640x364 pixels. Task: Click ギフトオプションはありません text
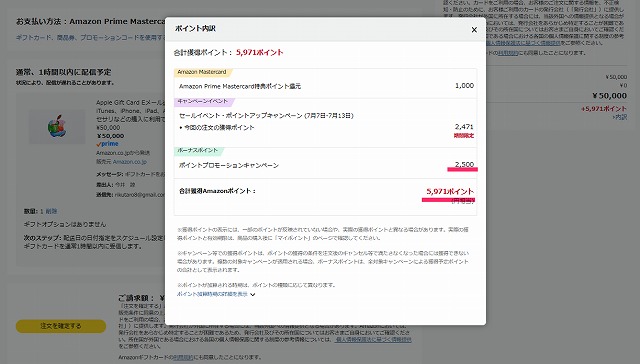pos(64,224)
